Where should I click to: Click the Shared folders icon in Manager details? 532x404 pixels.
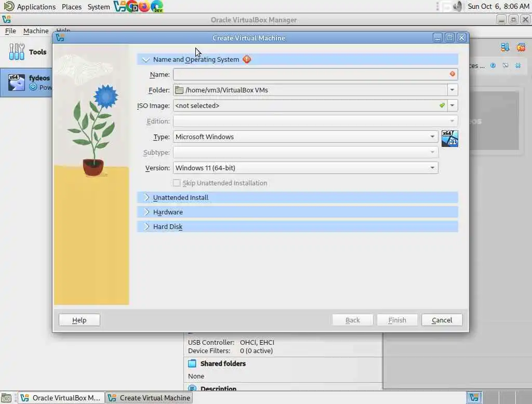tap(192, 363)
